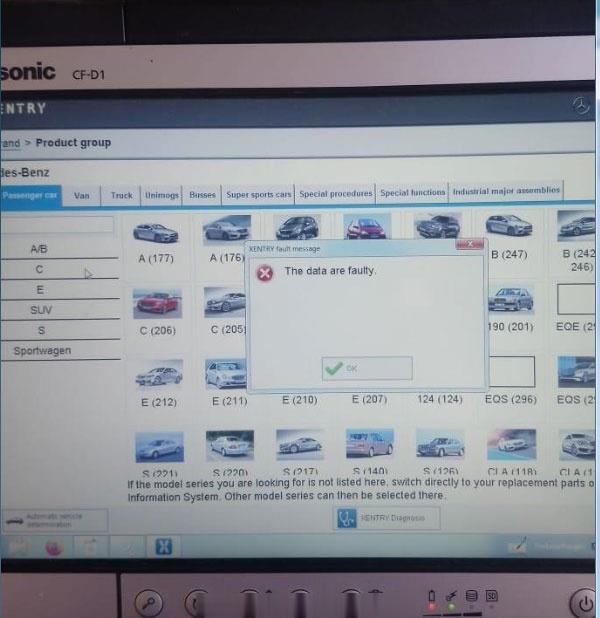Switch to the Van tab
600x618 pixels.
pos(82,195)
